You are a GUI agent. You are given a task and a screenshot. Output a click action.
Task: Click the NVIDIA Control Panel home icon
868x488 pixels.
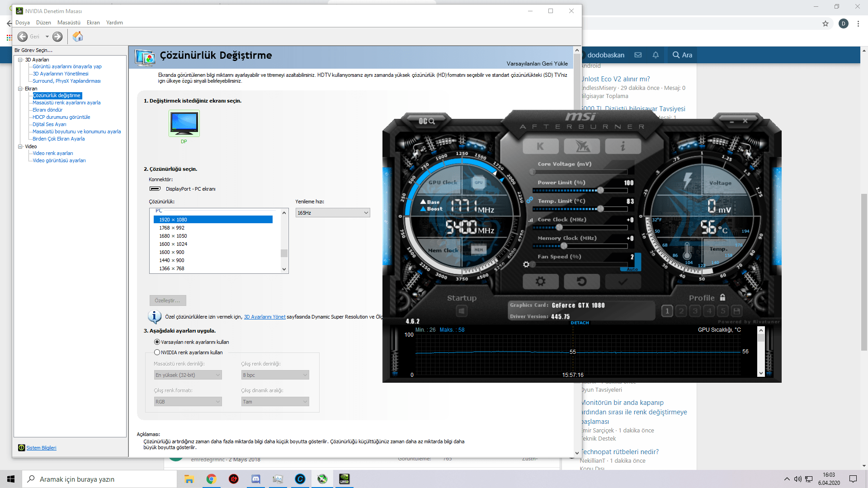click(x=78, y=37)
